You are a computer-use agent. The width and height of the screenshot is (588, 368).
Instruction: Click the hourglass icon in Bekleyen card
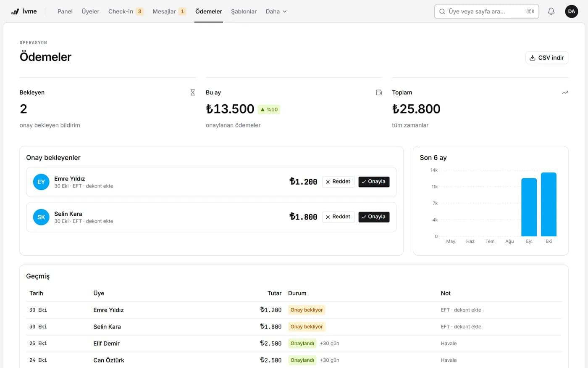click(192, 93)
